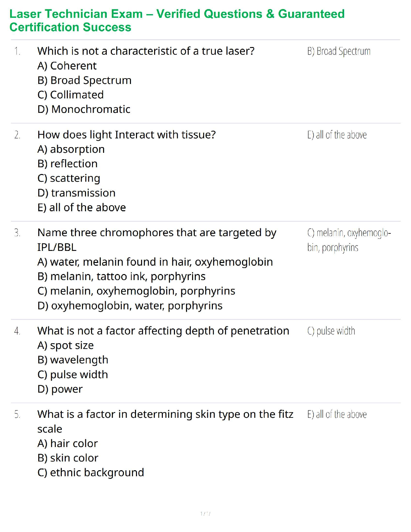Select the B) wavelength answer

(73, 360)
